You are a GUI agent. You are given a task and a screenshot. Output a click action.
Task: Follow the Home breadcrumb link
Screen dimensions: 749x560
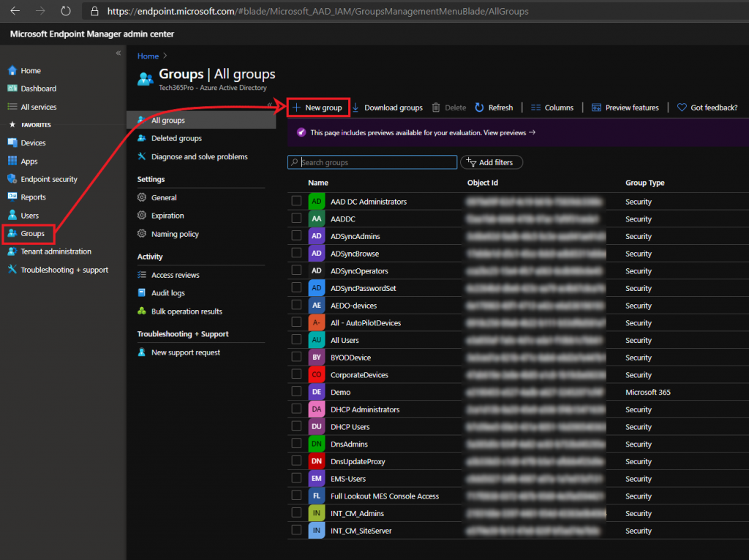pyautogui.click(x=148, y=56)
